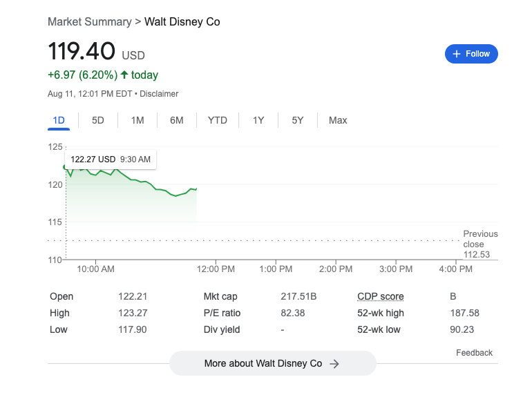The height and width of the screenshot is (395, 532).
Task: View the 5Y chart tab
Action: click(x=298, y=120)
